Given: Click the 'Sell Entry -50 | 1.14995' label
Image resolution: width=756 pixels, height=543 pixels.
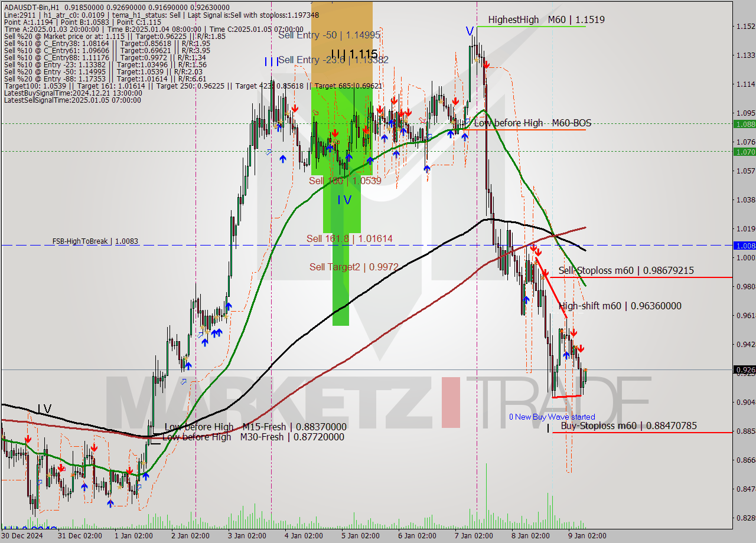Looking at the screenshot, I should point(329,35).
